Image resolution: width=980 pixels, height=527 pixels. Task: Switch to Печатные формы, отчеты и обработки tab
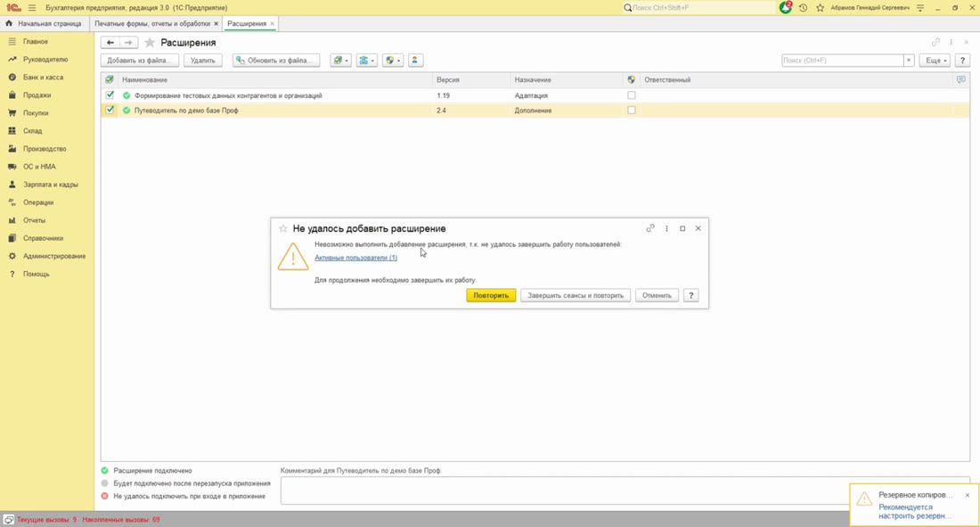(x=151, y=23)
